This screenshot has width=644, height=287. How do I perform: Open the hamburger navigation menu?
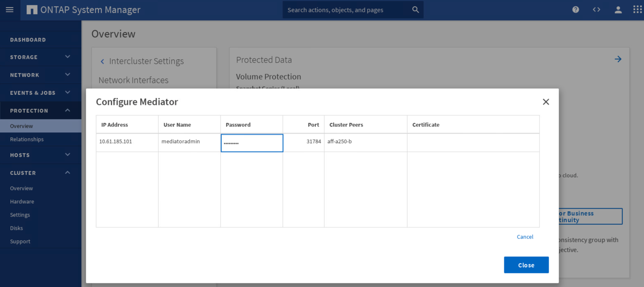tap(9, 9)
